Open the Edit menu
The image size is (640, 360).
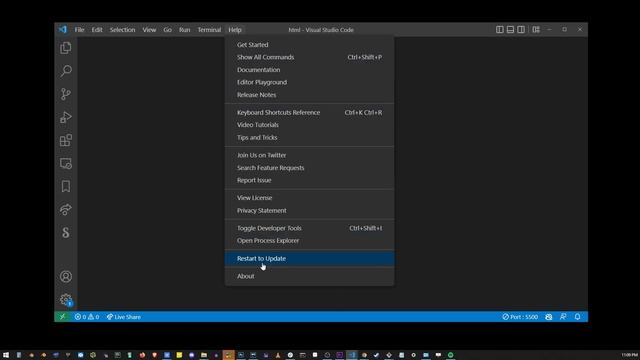tap(97, 30)
